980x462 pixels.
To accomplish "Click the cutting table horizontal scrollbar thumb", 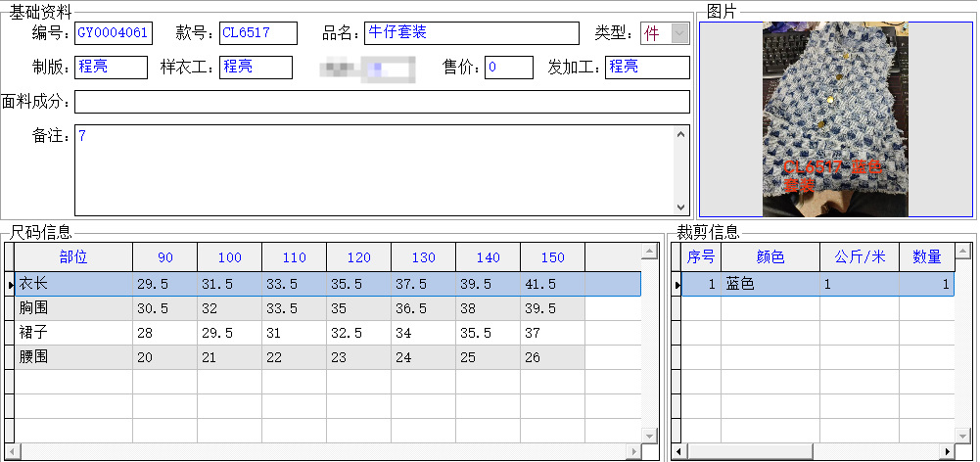I will point(750,451).
